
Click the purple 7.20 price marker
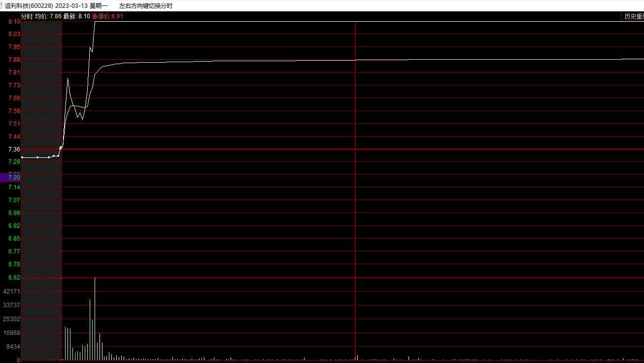[10, 178]
